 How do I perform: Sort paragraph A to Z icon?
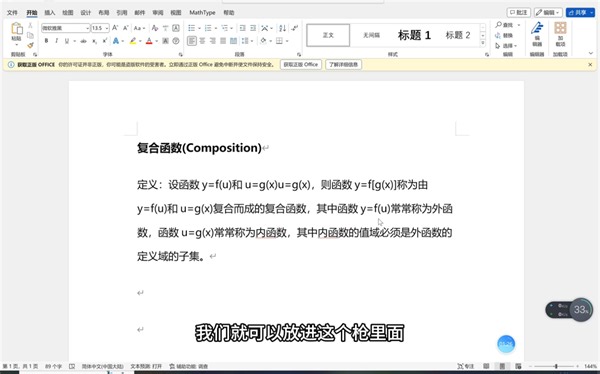tap(282, 28)
